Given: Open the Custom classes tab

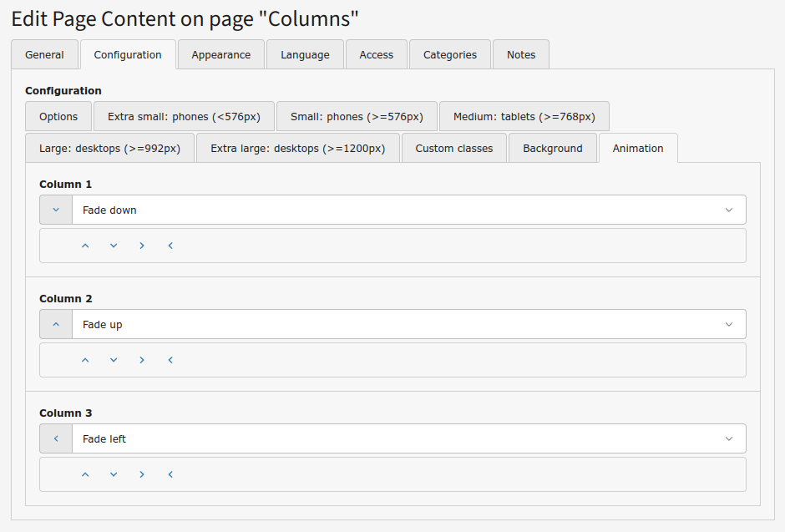Looking at the screenshot, I should click(454, 148).
